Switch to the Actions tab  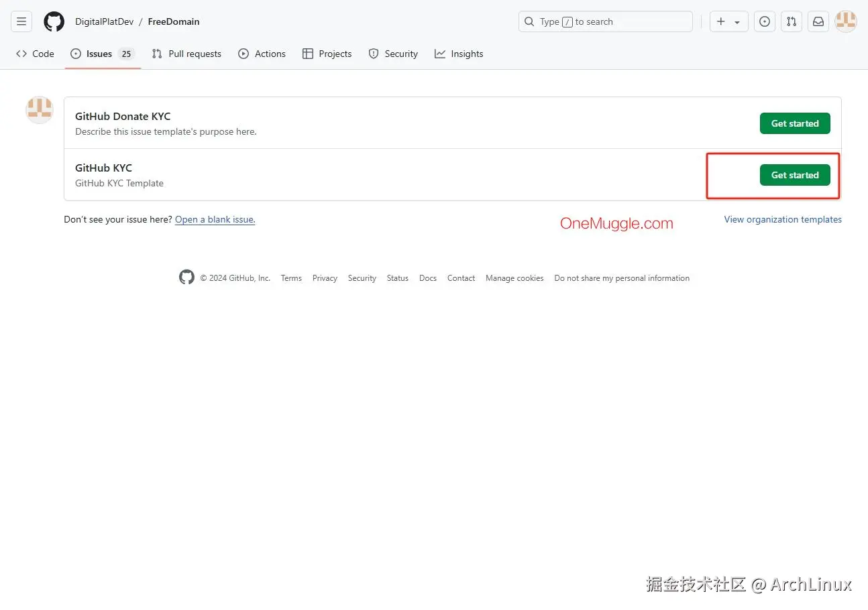tap(262, 54)
